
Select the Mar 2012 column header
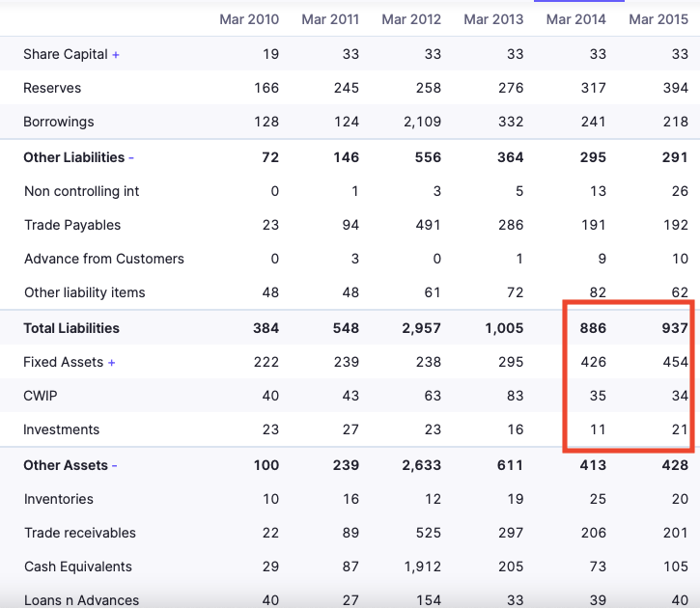click(411, 19)
